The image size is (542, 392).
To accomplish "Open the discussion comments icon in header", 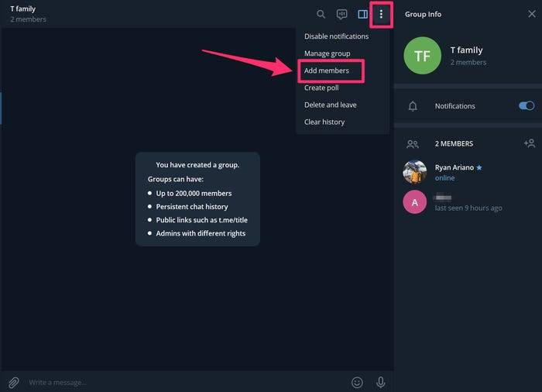I will click(x=341, y=14).
